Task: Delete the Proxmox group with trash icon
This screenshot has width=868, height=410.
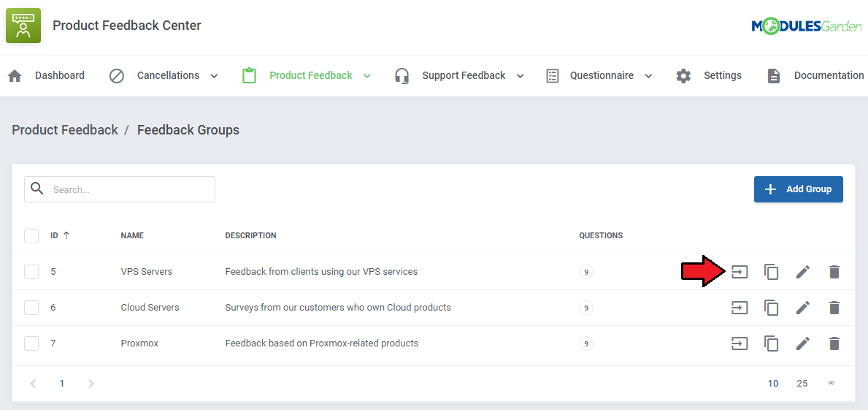Action: click(x=834, y=343)
